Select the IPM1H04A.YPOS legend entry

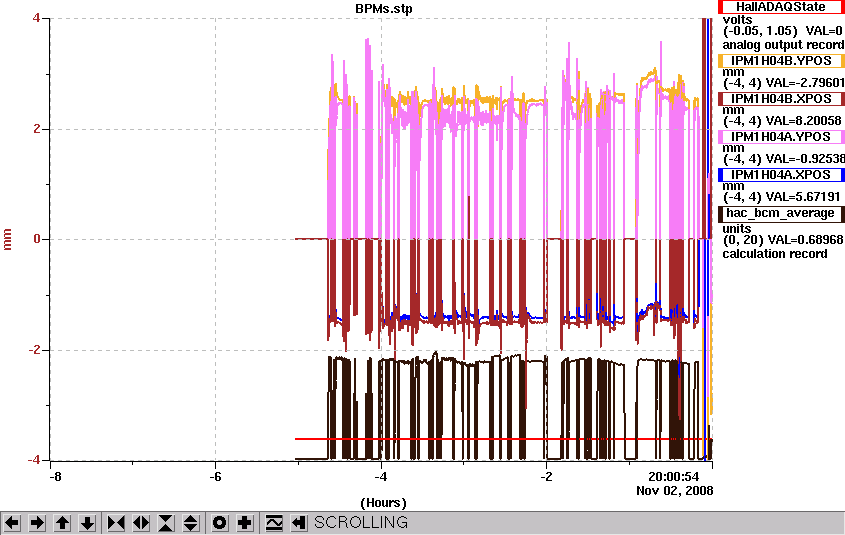point(780,137)
